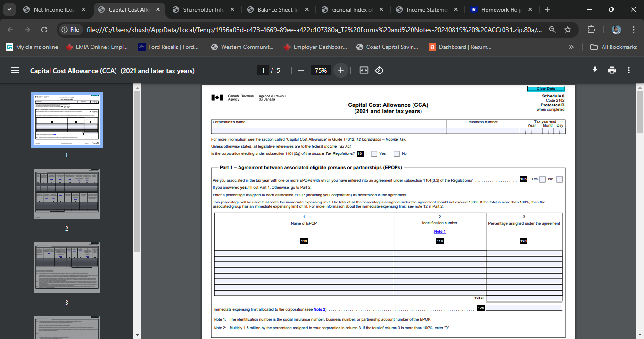Reload the current browser page
The width and height of the screenshot is (644, 339).
[44, 30]
